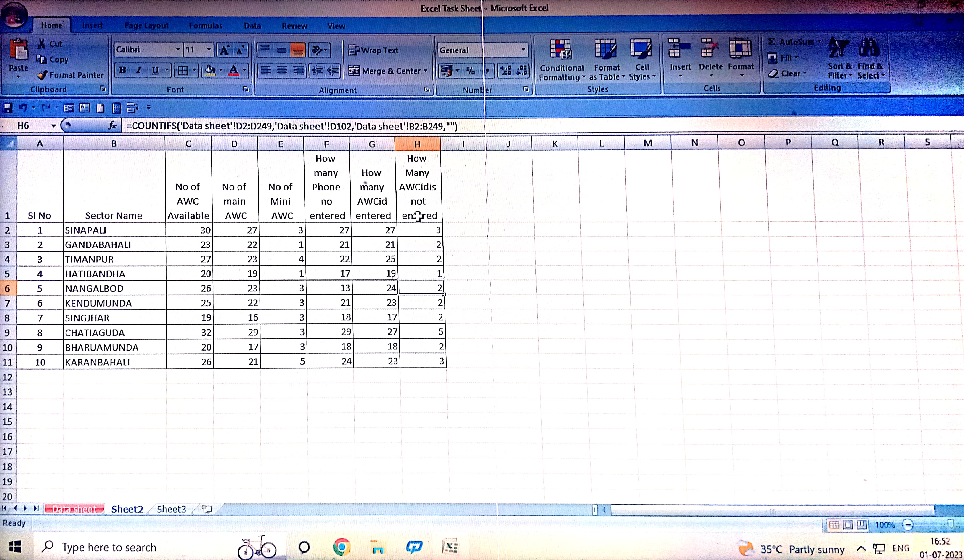
Task: Click the Insert Function fx icon
Action: point(112,125)
